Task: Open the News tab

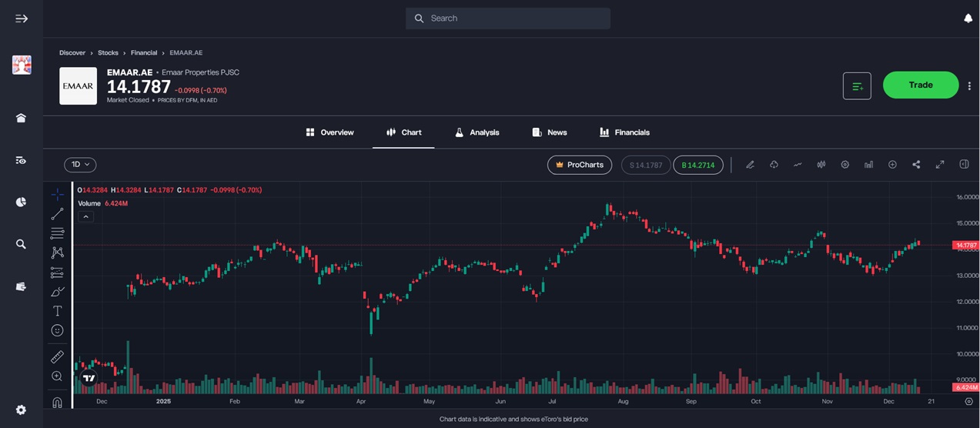Action: pos(549,132)
